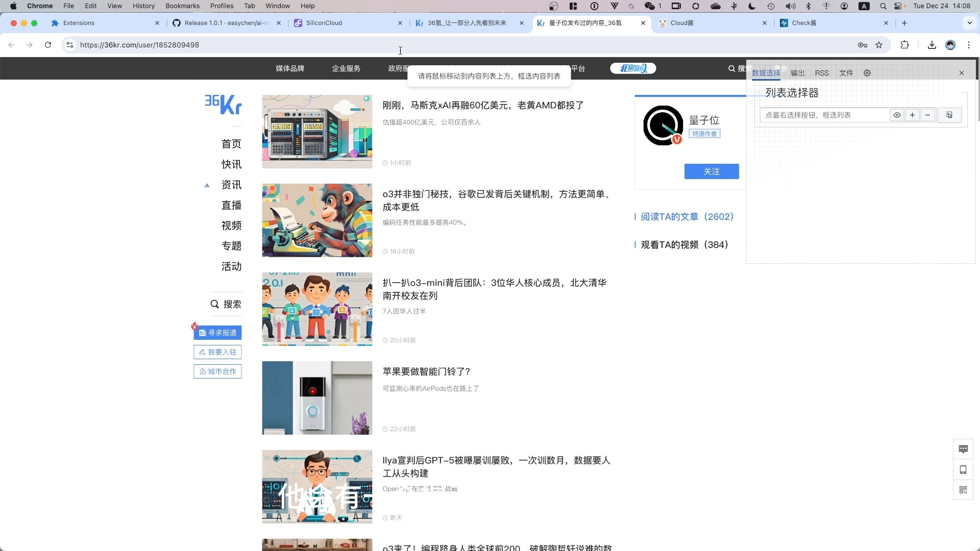Click the Chrome profile avatar
Screen dimensions: 980x551
(x=950, y=45)
